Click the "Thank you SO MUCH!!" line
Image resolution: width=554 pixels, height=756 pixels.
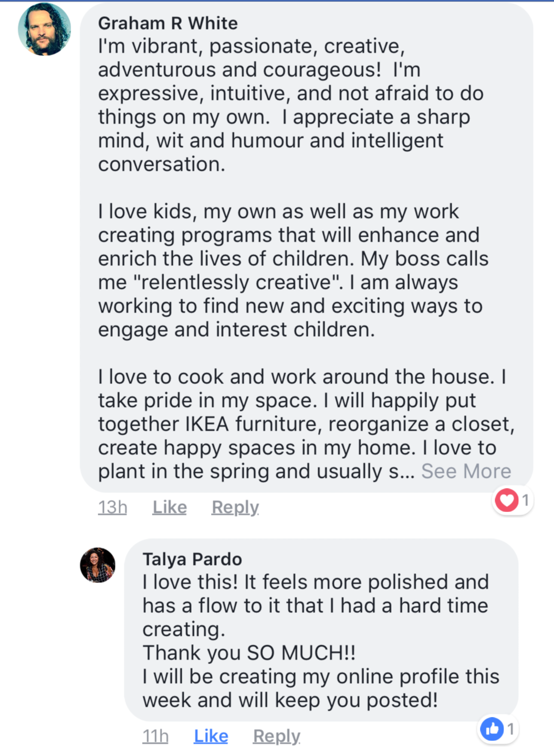[249, 653]
